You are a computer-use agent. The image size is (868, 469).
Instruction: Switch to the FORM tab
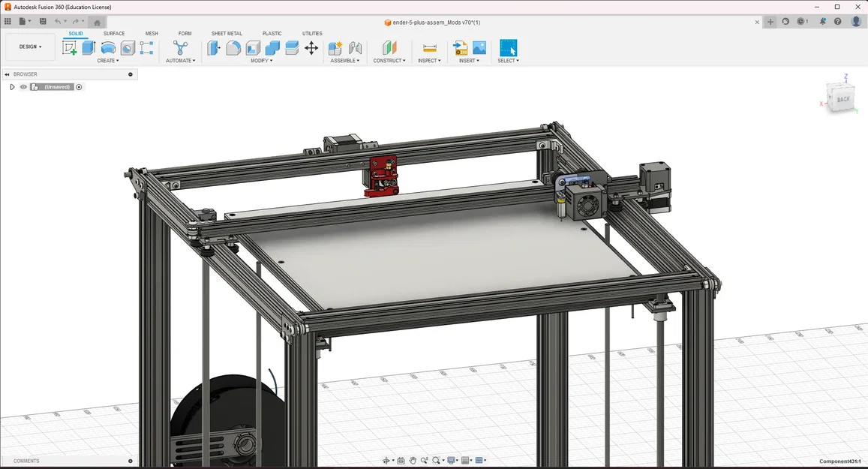click(x=185, y=33)
